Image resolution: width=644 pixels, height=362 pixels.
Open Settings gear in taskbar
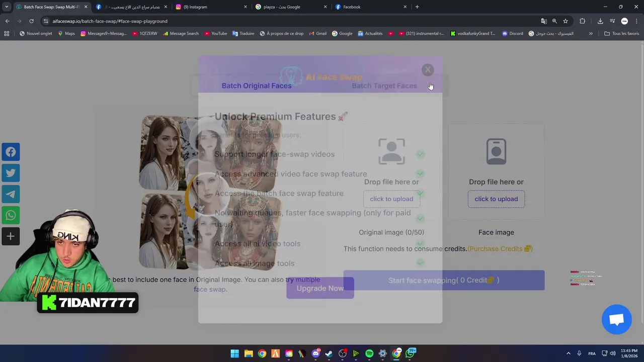coord(383,353)
